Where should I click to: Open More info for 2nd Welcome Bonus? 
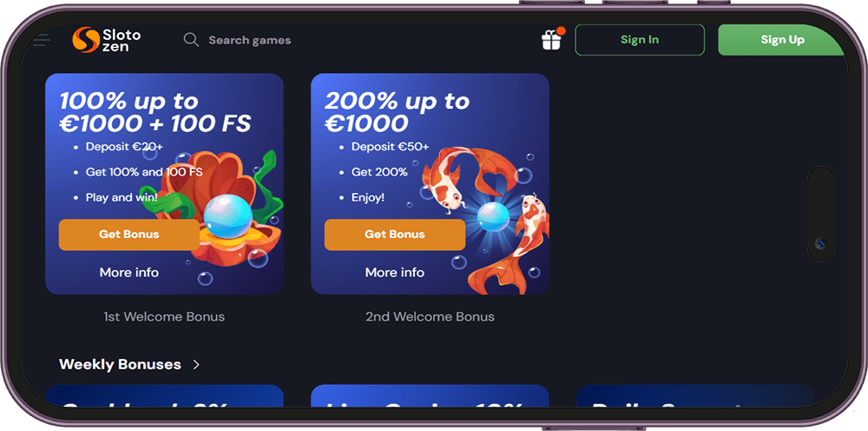coord(395,273)
